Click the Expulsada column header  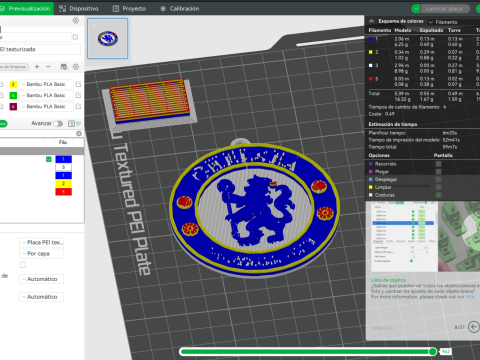[x=431, y=30]
